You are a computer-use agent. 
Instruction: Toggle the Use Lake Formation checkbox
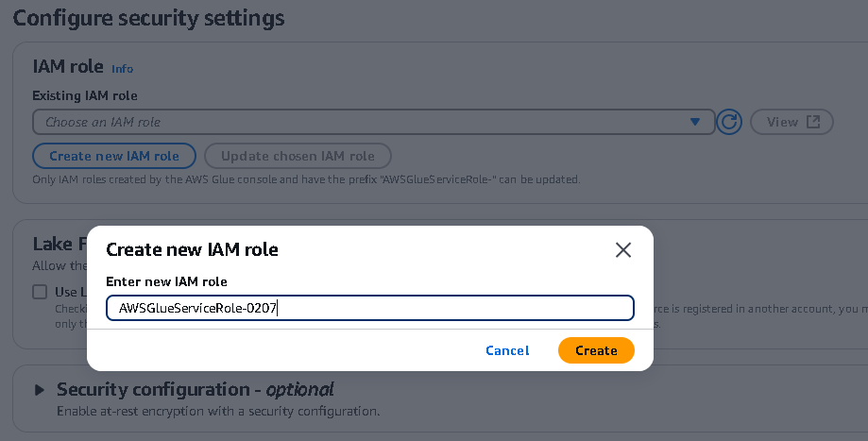(40, 292)
